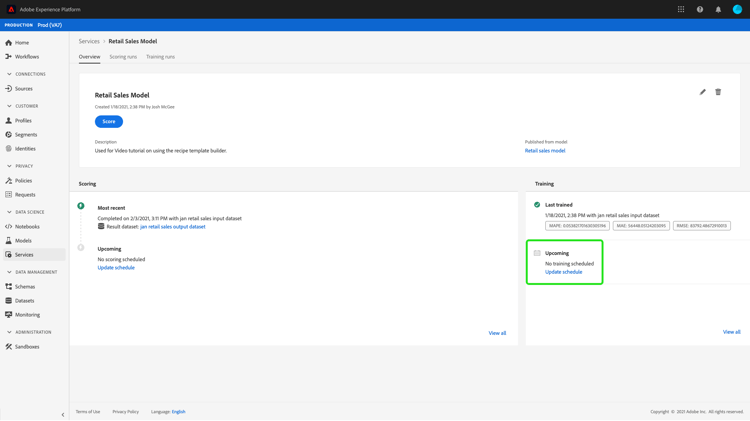Open the user profile avatar

[737, 9]
